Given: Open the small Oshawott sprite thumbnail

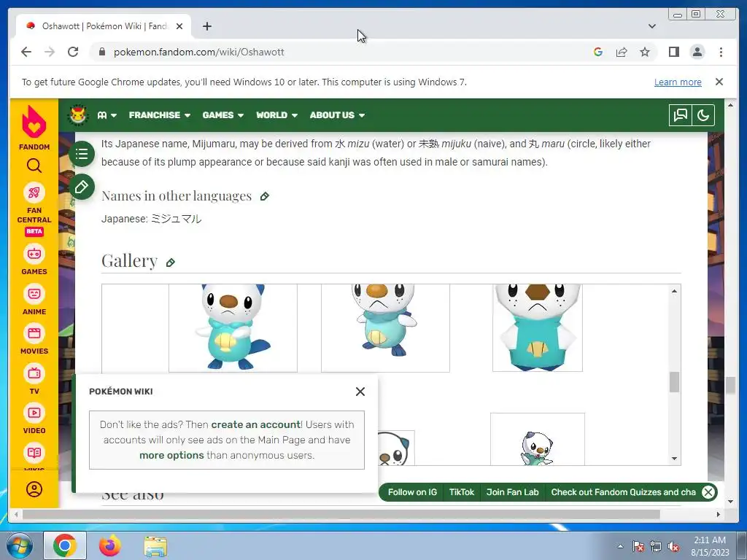Looking at the screenshot, I should [x=538, y=439].
